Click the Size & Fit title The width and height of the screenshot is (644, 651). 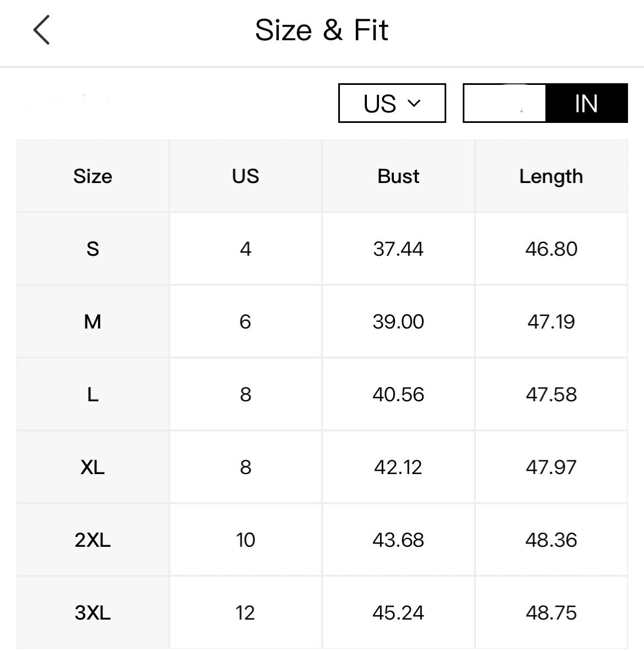click(322, 30)
